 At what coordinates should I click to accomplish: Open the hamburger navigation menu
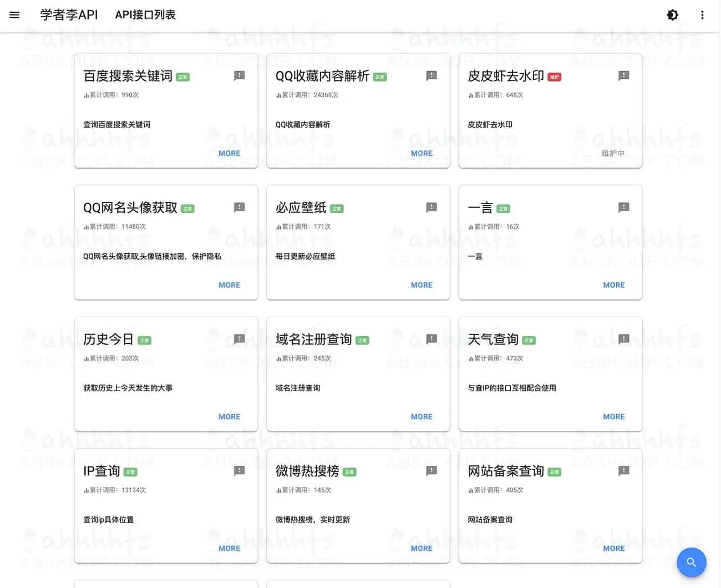point(14,15)
